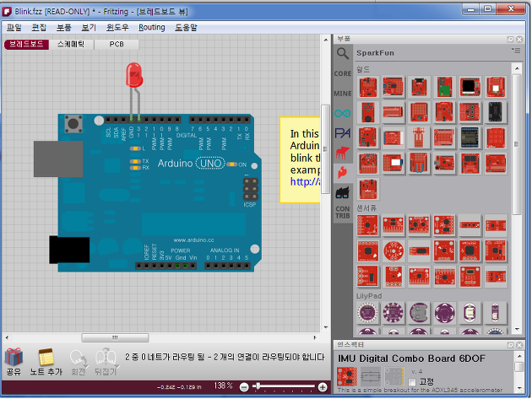Select the SparkFun flame parts bin

point(343,173)
